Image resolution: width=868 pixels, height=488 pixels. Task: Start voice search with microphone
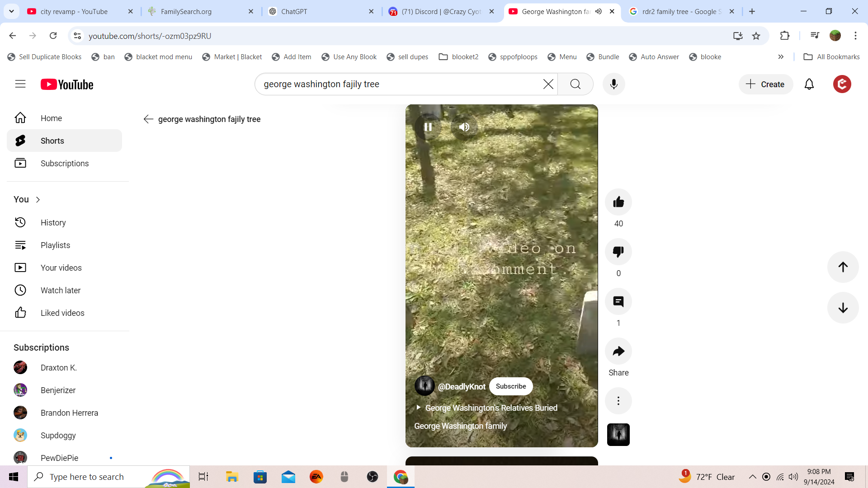coord(613,84)
